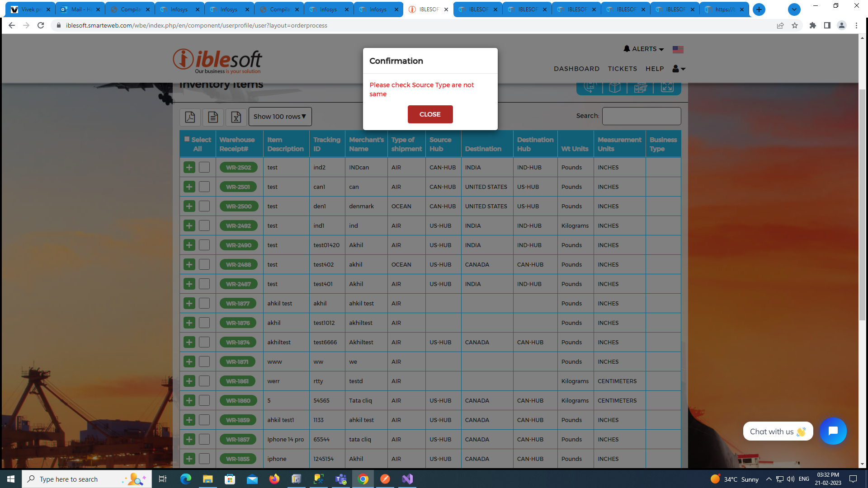Open Microsoft Teams from taskbar

point(341,479)
